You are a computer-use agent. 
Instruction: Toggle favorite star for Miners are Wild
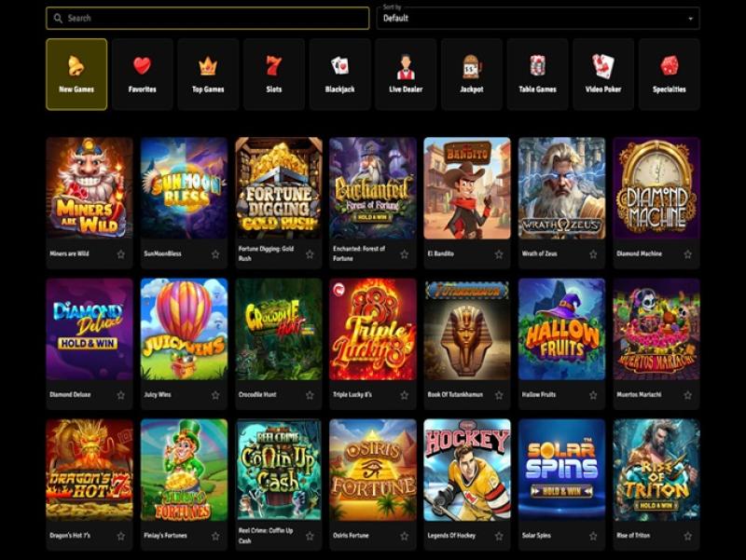[121, 254]
